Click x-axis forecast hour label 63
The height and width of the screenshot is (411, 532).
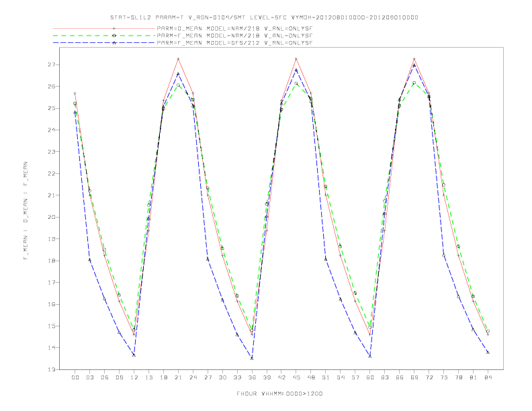(385, 377)
